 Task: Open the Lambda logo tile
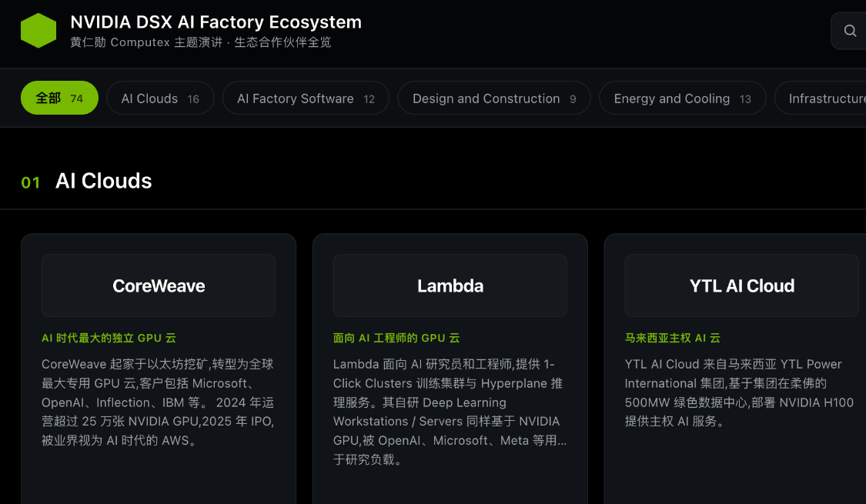450,285
